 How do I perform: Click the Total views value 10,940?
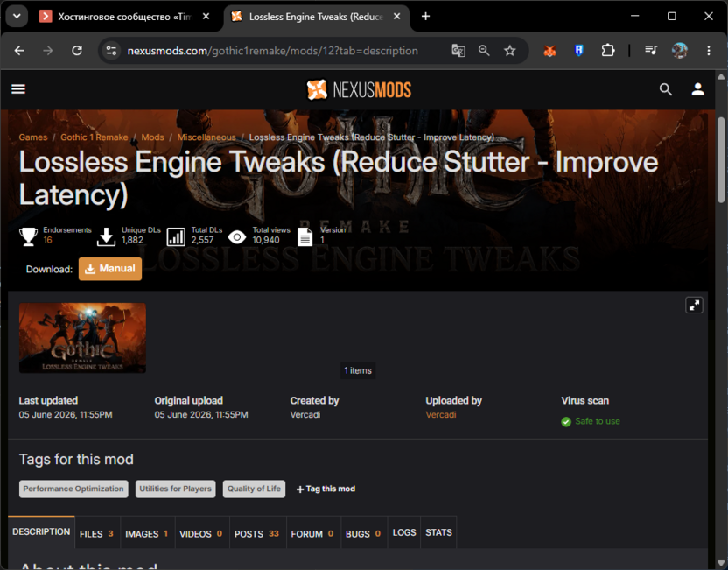266,240
